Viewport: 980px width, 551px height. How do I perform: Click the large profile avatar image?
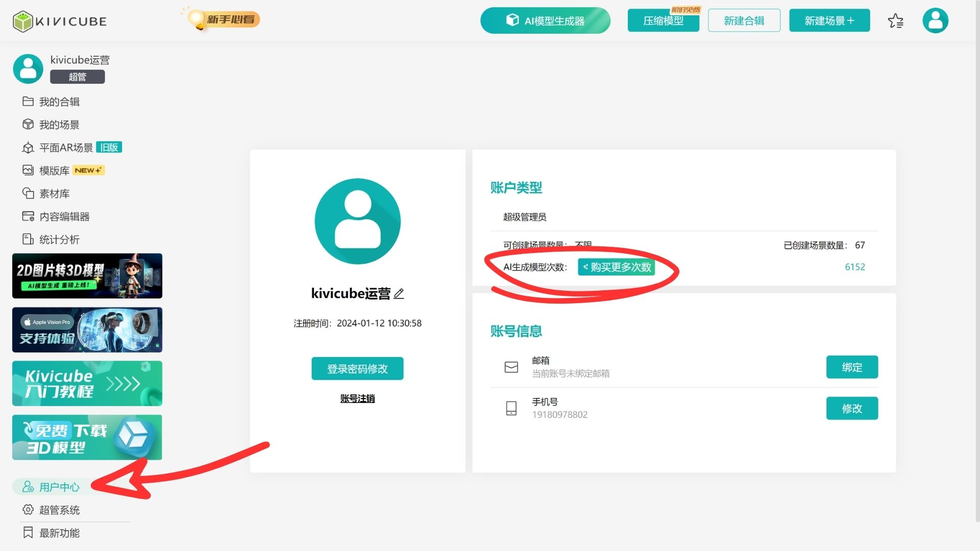[x=357, y=221]
